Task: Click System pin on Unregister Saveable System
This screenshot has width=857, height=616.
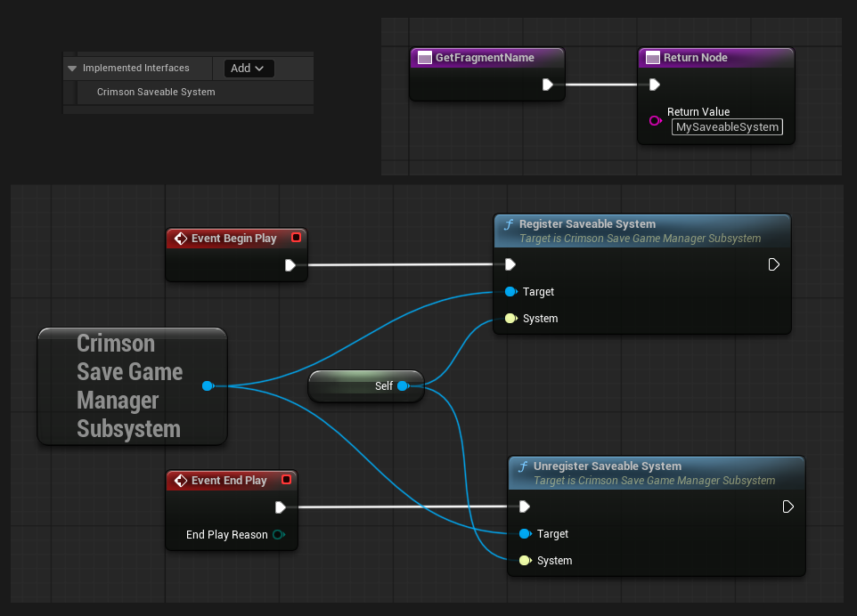Action: (526, 560)
